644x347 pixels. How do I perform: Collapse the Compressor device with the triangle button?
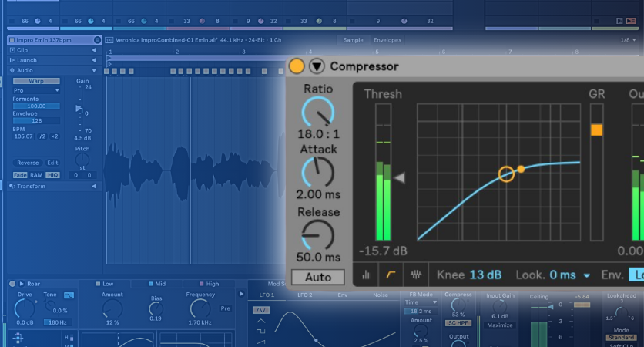tap(317, 67)
